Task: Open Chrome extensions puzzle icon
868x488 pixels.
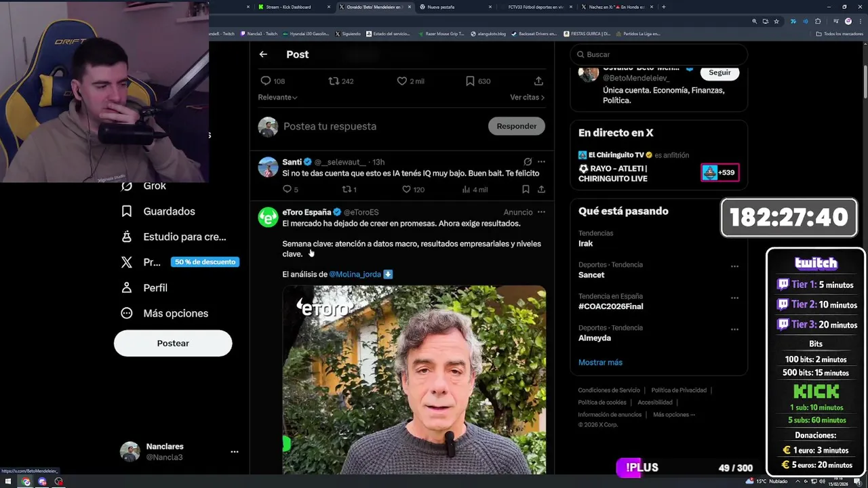Action: tap(818, 21)
